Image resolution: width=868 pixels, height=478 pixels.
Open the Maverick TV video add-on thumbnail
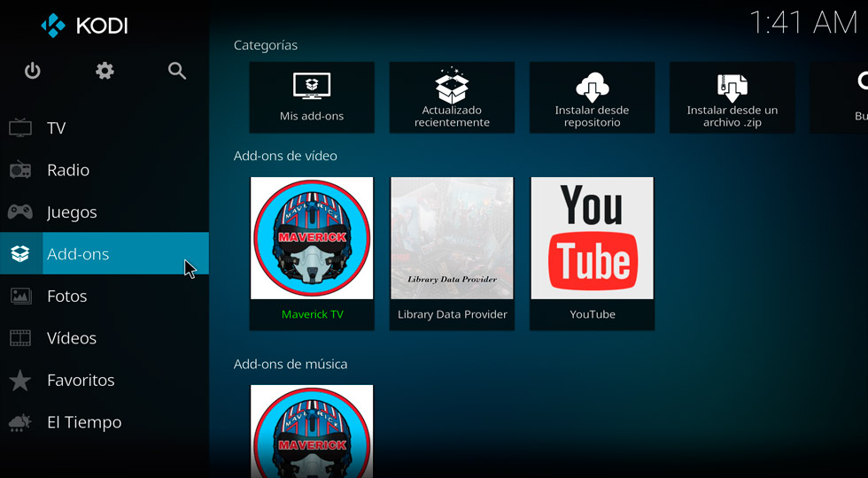click(312, 238)
